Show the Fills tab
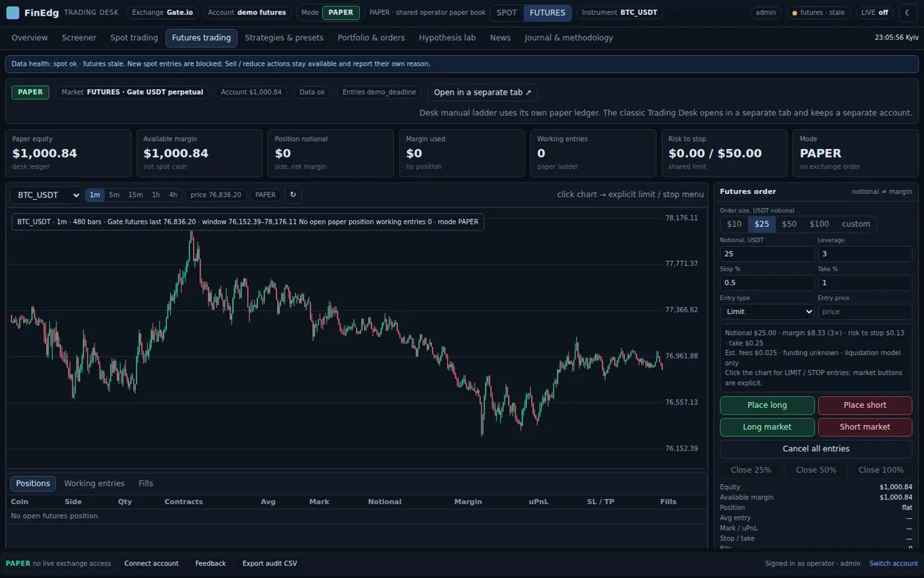The height and width of the screenshot is (578, 924). 146,483
